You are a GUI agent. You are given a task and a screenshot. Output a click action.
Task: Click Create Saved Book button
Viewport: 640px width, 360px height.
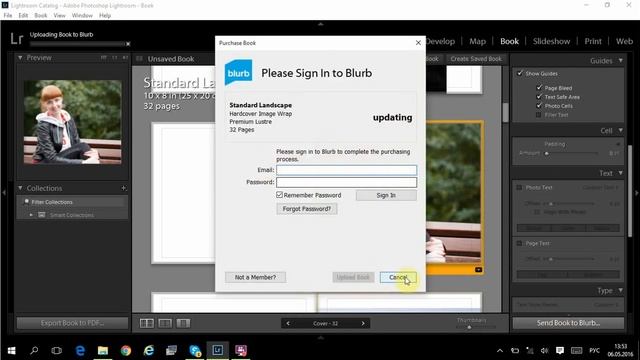point(476,59)
